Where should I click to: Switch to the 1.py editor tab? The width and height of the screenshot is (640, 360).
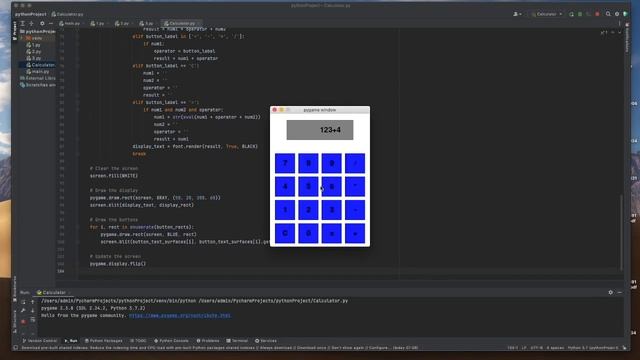click(98, 23)
